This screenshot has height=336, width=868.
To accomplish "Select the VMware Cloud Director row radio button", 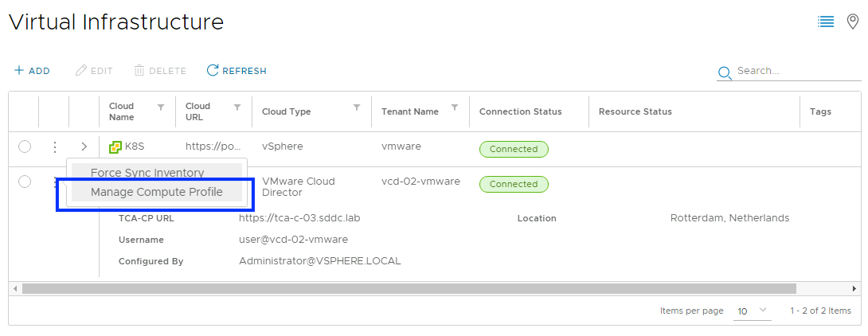I will point(25,182).
